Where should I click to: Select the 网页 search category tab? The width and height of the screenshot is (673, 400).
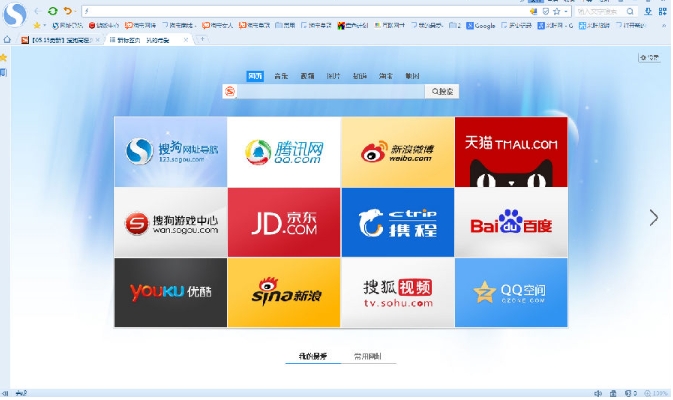[x=255, y=76]
